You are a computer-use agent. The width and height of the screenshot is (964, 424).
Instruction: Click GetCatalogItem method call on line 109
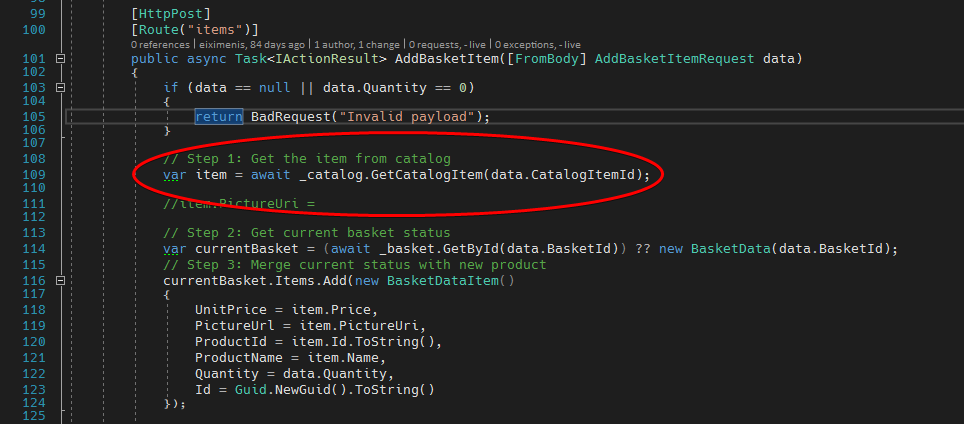(x=427, y=175)
